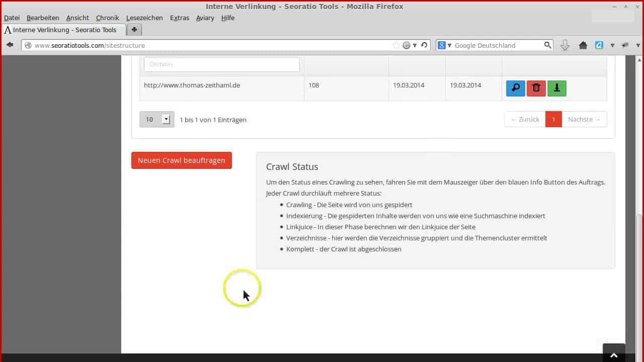Click the line starting 'Linkjuice - In dieser Phase'

381,227
